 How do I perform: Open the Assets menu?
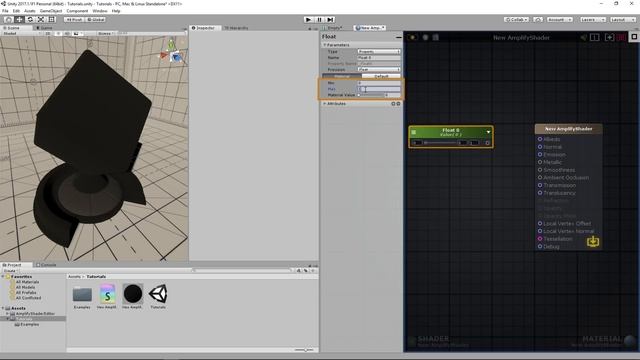(x=30, y=11)
